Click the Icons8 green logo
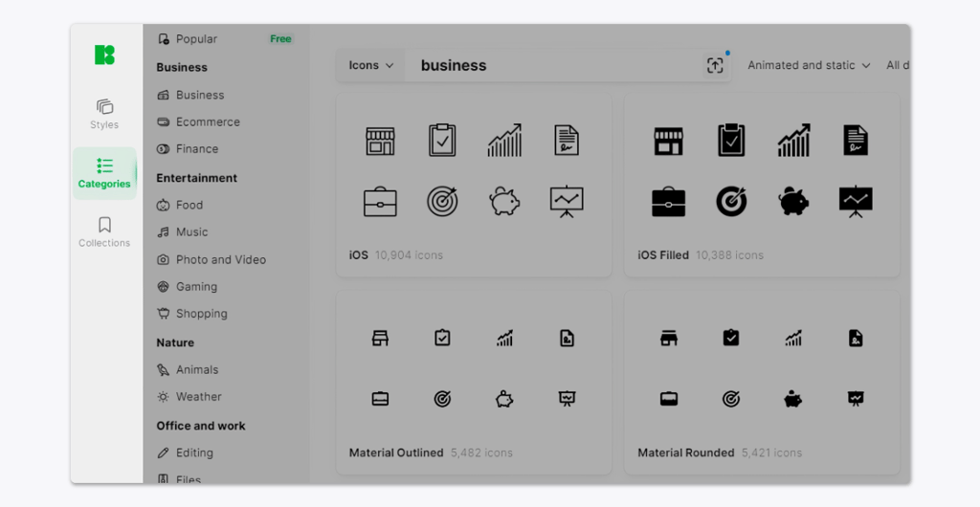 tap(104, 55)
